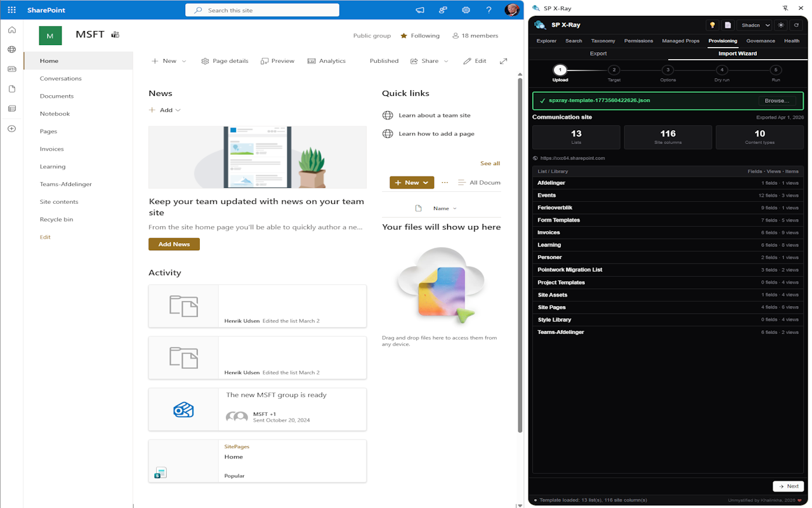Switch to the Taxonomy tab
This screenshot has width=812, height=508.
tap(603, 41)
